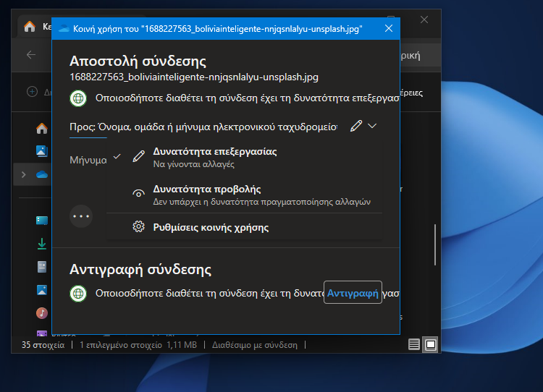
Task: Select Δυνατότητα προβολής option
Action: (245, 195)
